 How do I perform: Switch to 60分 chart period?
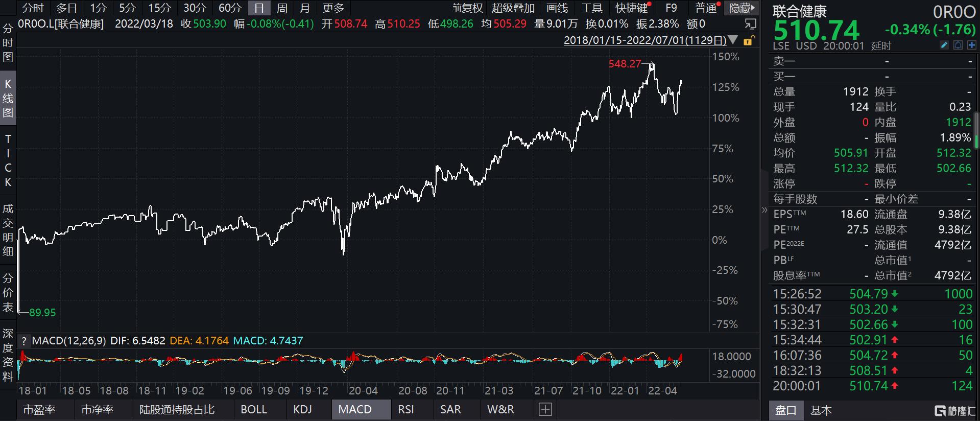coord(230,8)
